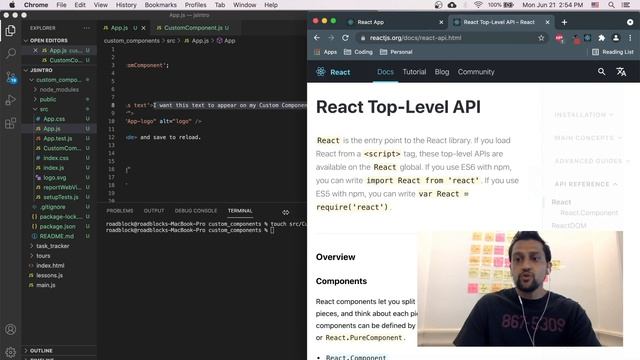This screenshot has height=360, width=640.
Task: Open Reading List in bookmarks bar
Action: point(613,52)
